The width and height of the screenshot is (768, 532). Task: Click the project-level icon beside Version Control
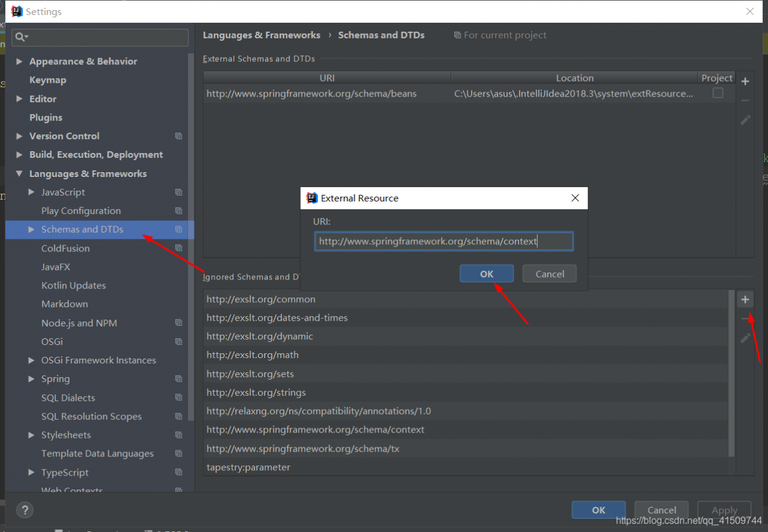click(x=178, y=136)
